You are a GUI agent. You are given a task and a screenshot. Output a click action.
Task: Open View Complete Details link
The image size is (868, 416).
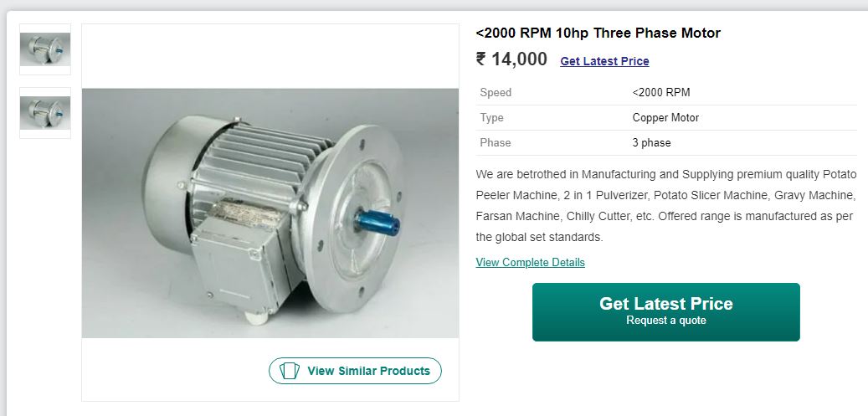(531, 262)
